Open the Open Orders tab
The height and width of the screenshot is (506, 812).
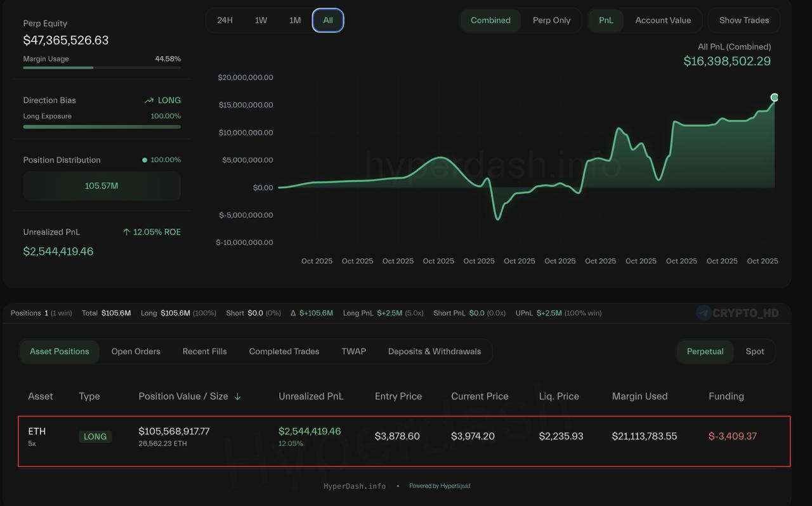coord(136,351)
